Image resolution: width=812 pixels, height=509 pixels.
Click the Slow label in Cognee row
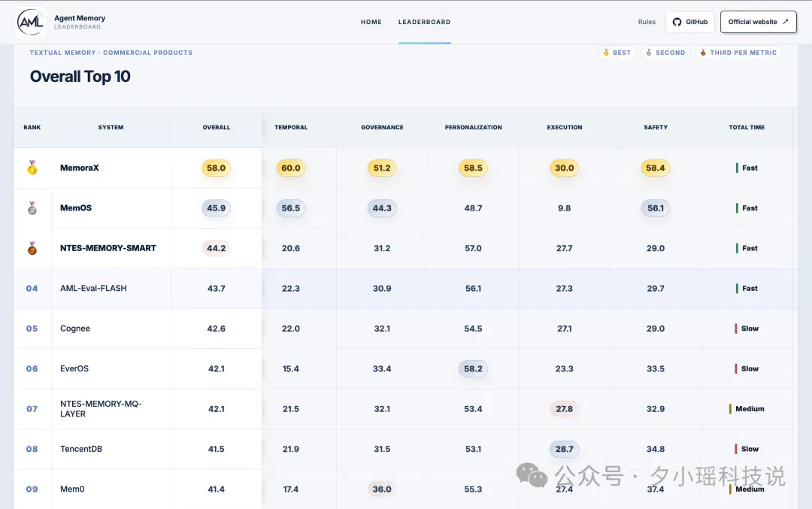750,329
